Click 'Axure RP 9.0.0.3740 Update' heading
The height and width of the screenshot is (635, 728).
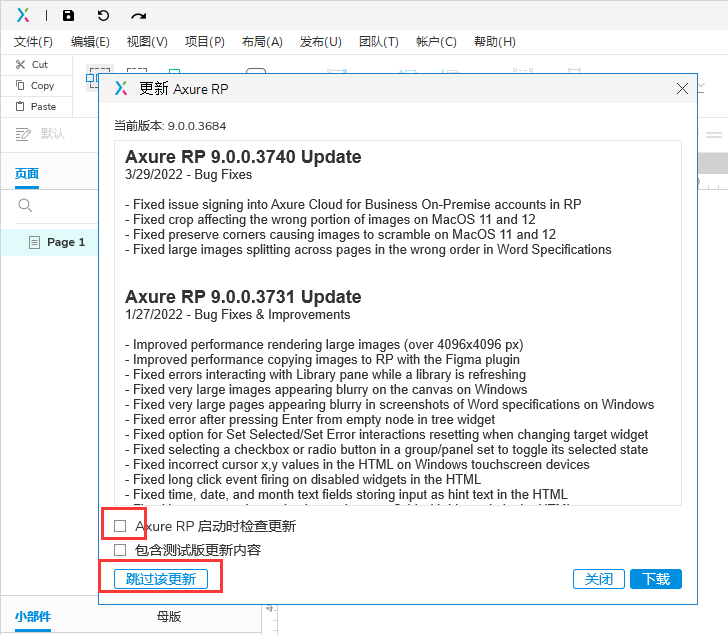point(243,157)
